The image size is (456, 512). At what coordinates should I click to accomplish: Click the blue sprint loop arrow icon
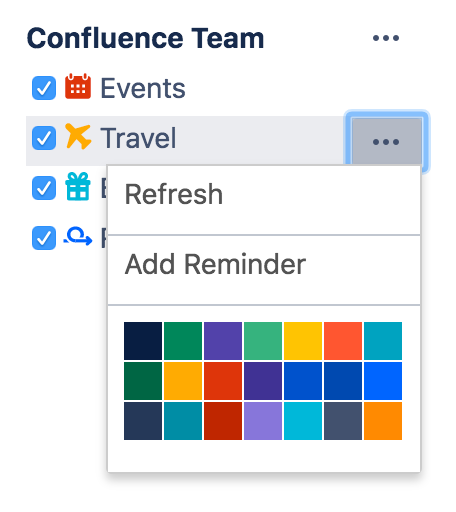pyautogui.click(x=78, y=236)
